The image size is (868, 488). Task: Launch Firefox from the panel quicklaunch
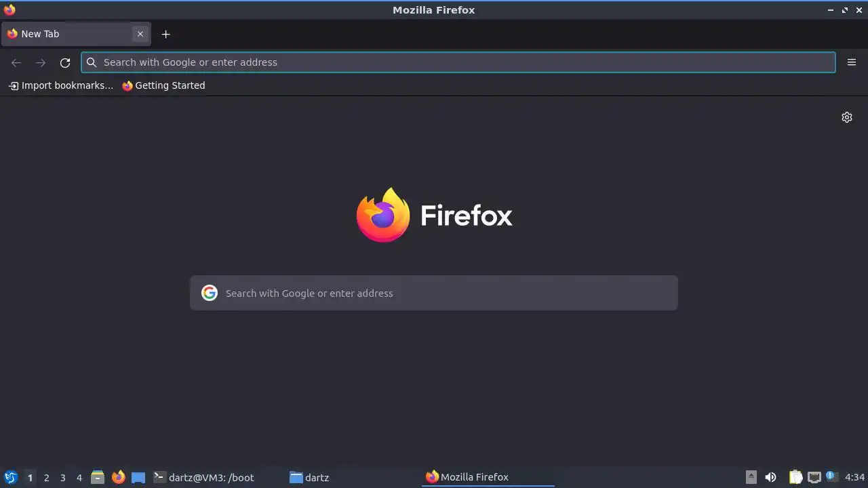[x=118, y=477]
